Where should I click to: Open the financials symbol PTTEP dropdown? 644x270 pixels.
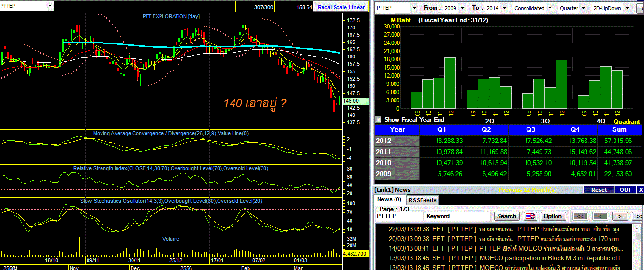(414, 8)
